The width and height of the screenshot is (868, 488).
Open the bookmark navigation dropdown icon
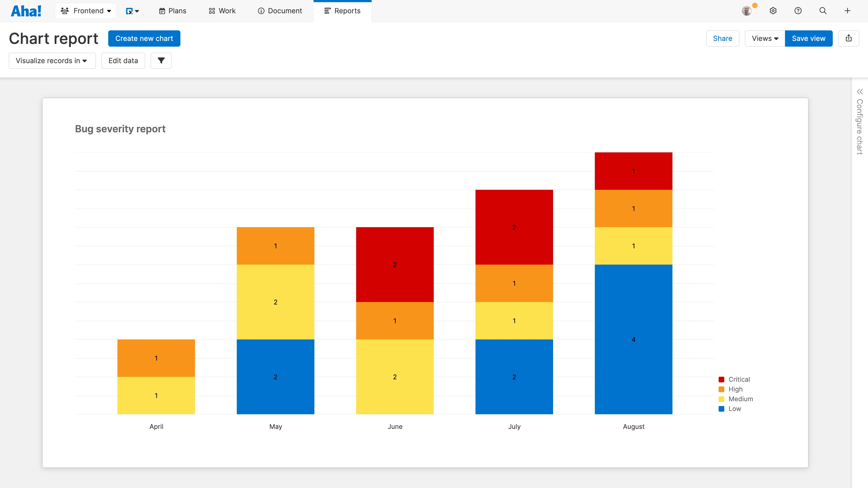[132, 11]
